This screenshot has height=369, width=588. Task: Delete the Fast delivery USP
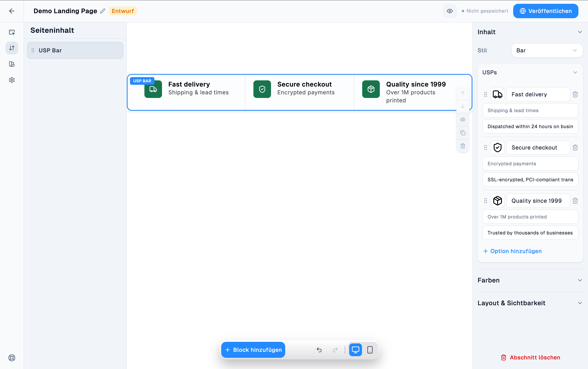(575, 94)
